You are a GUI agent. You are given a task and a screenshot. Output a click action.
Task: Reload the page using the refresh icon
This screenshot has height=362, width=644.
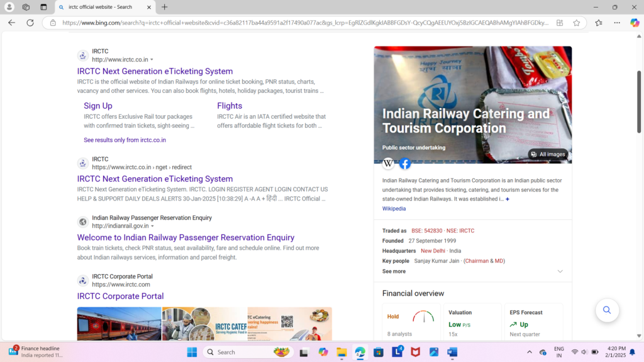pyautogui.click(x=30, y=22)
